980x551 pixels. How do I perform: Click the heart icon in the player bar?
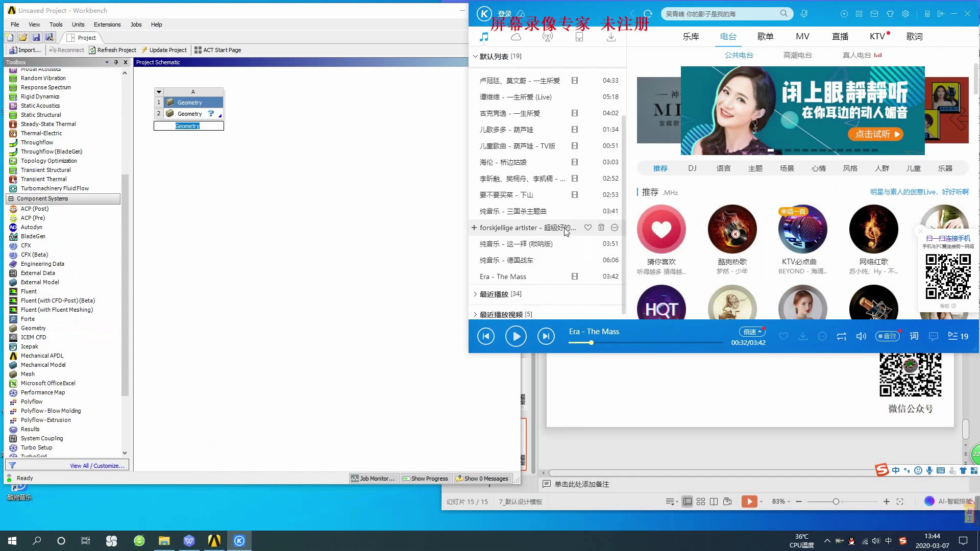(783, 336)
